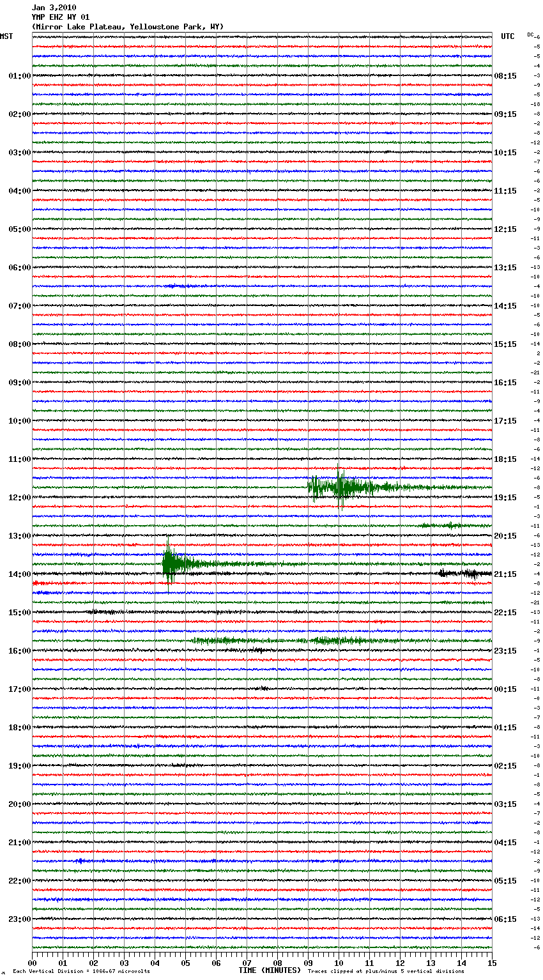Click the "21:15" UTC time label
543x980 pixels.
click(505, 574)
